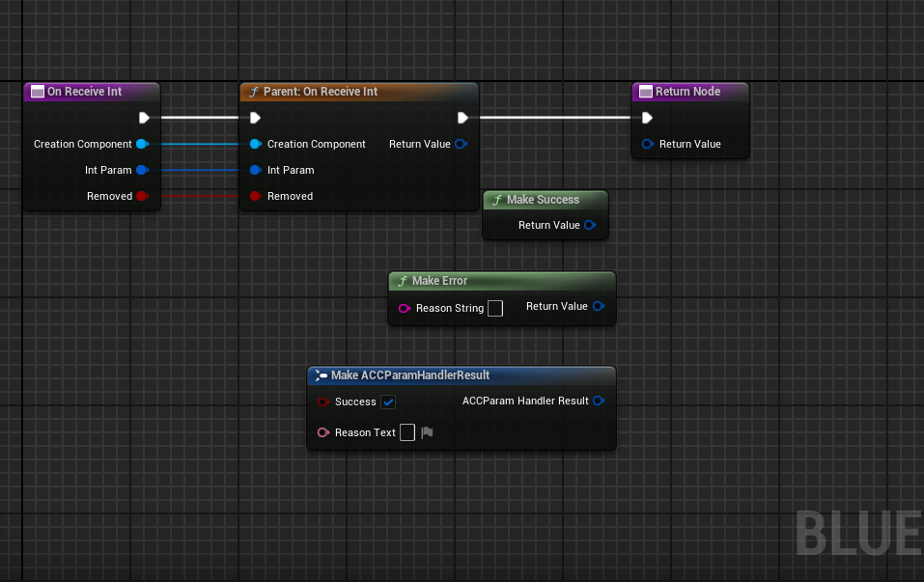
Task: Click the Return Value input pin on Return Node
Action: point(648,145)
